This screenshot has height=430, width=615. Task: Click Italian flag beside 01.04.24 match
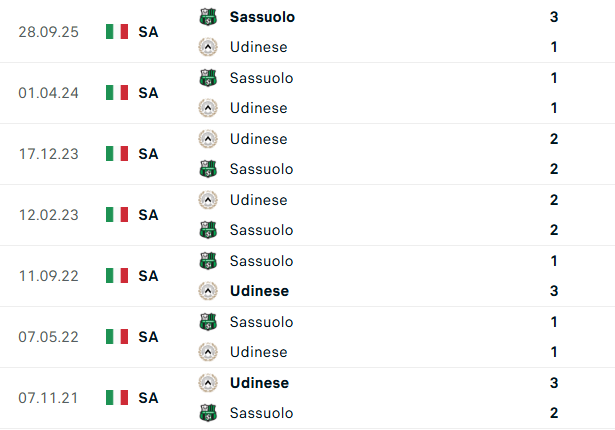pos(117,93)
